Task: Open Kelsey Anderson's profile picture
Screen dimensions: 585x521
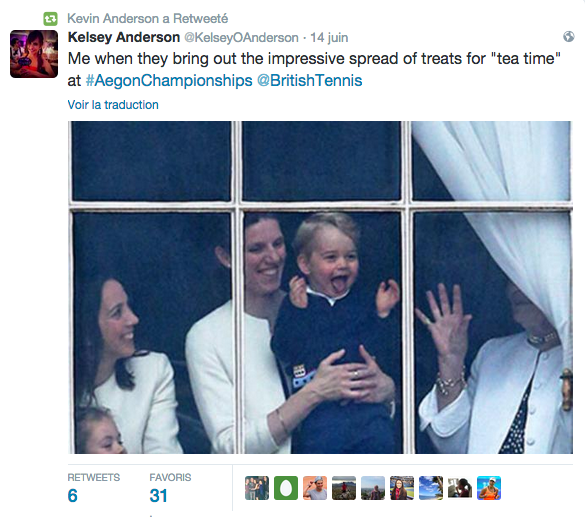Action: coord(34,54)
